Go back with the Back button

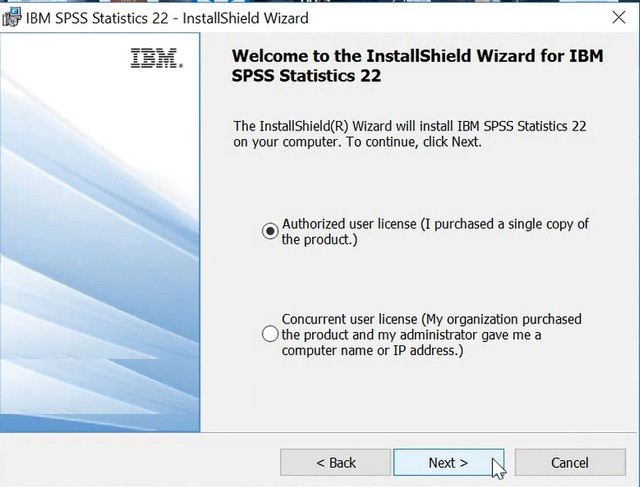click(x=336, y=463)
